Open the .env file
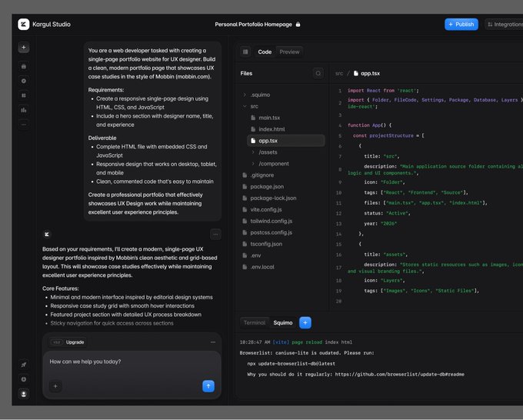This screenshot has height=420, width=523. click(x=252, y=255)
